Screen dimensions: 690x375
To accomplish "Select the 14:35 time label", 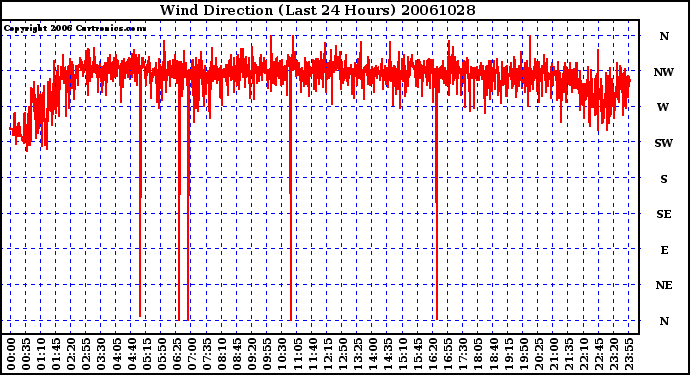I will tap(388, 354).
